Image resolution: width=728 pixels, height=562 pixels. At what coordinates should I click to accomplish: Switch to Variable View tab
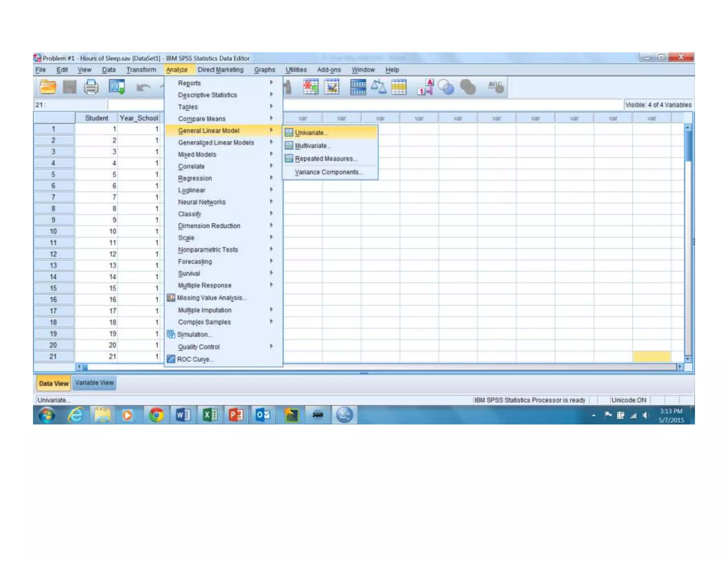tap(94, 383)
